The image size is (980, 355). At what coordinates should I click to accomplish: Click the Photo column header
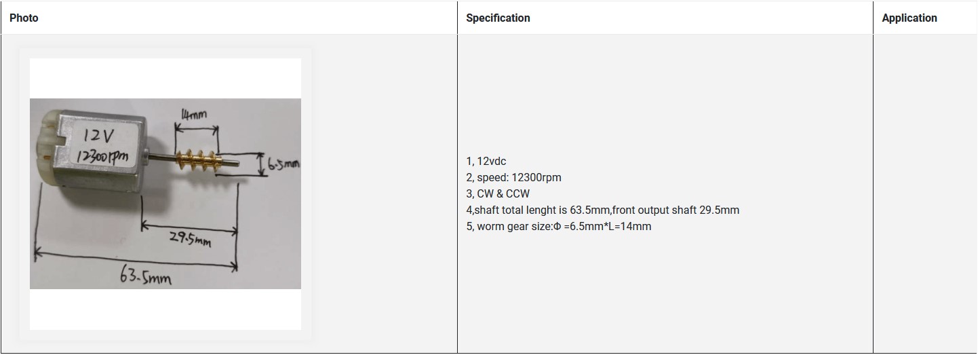[x=24, y=18]
